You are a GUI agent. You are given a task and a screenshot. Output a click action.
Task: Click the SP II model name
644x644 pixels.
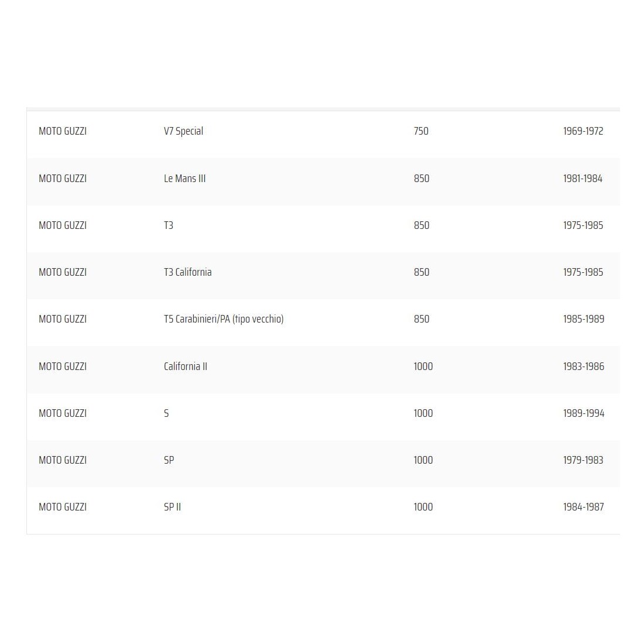[172, 507]
